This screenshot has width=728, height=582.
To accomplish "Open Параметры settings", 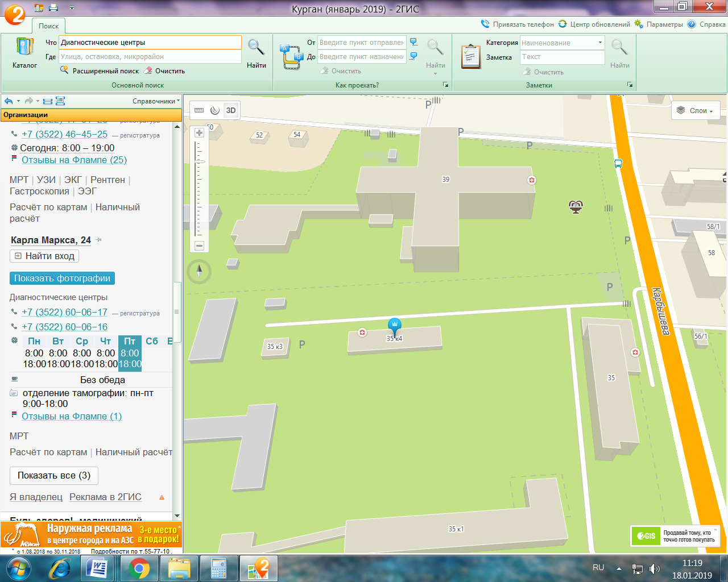I will coord(659,24).
